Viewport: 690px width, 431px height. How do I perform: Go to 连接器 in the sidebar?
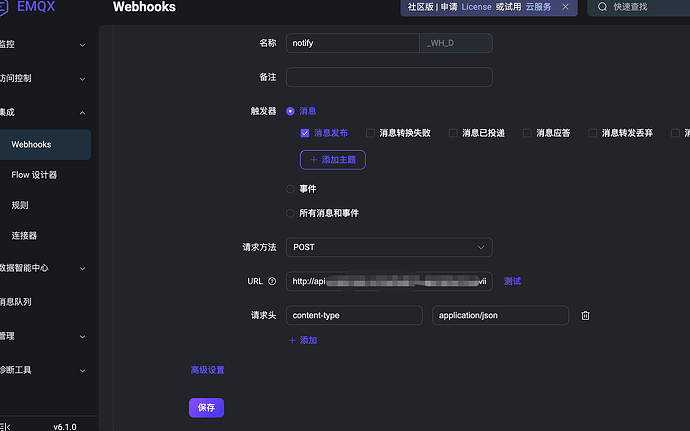click(24, 236)
